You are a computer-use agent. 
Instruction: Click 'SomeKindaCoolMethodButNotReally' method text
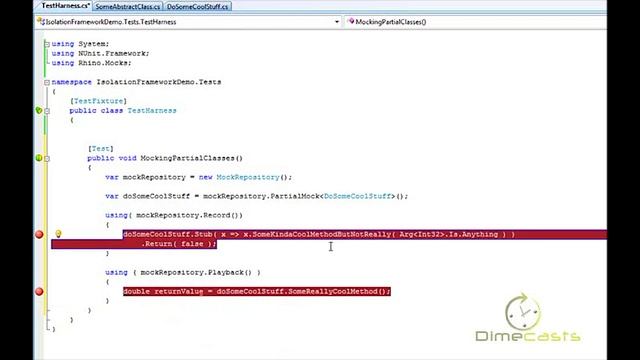pyautogui.click(x=322, y=234)
